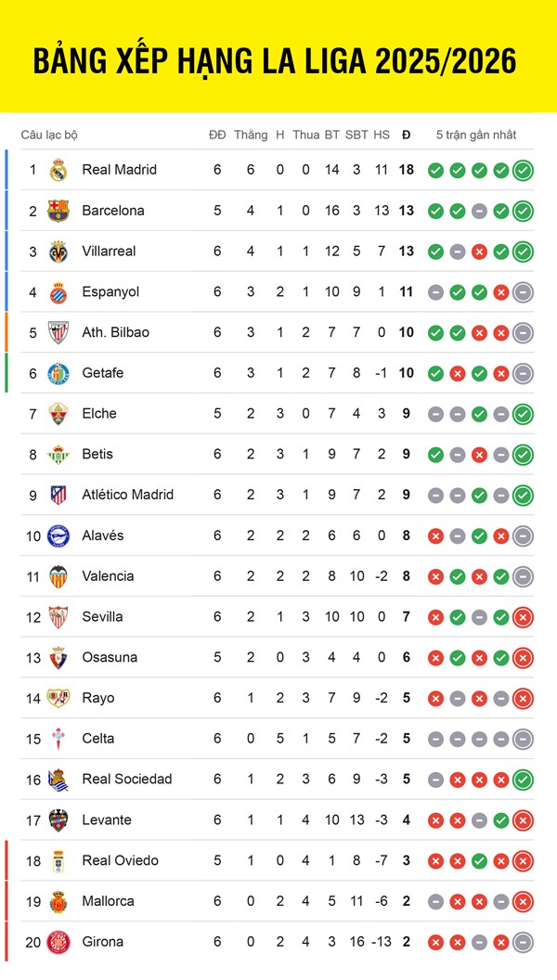557x980 pixels.
Task: Click the Atlético Madrid crest
Action: pyautogui.click(x=58, y=495)
